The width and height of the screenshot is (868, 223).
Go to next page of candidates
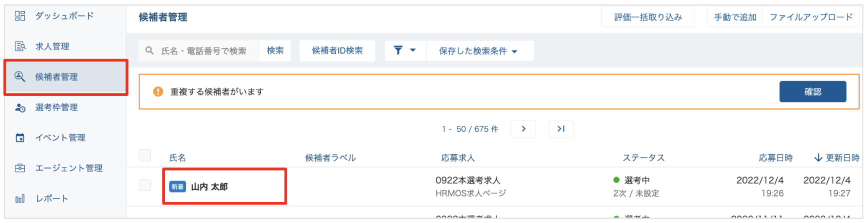coord(523,129)
